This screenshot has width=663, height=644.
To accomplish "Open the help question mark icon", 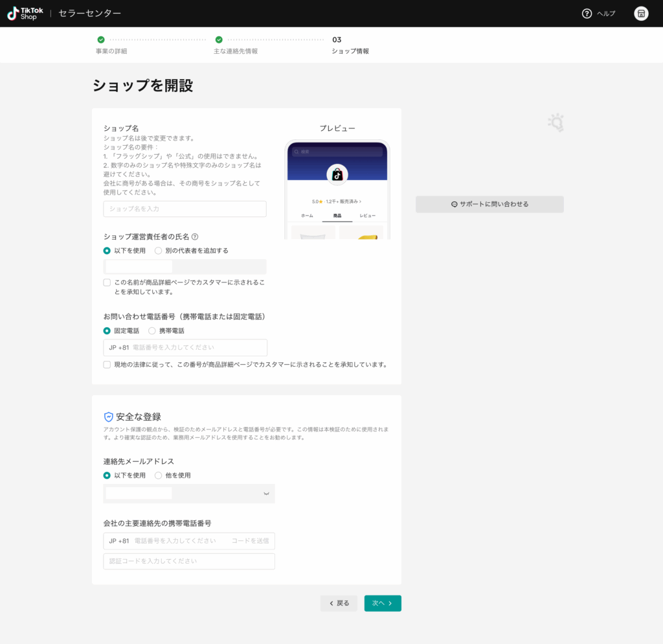I will (587, 14).
